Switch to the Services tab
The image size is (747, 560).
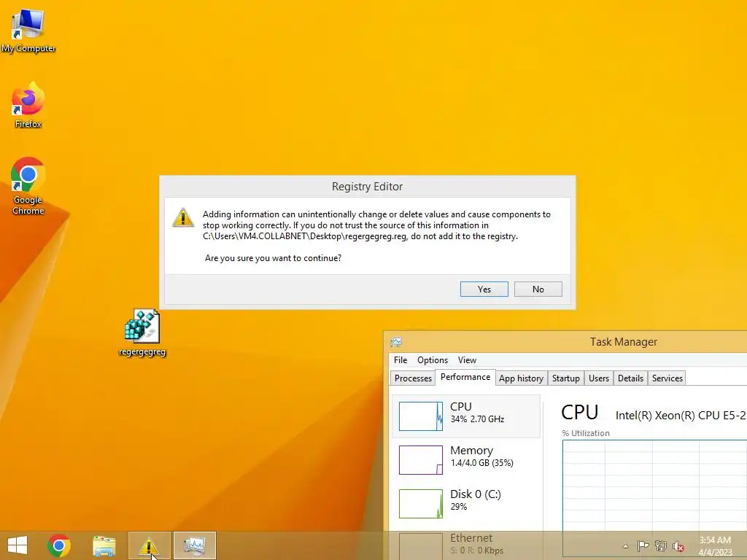(667, 378)
